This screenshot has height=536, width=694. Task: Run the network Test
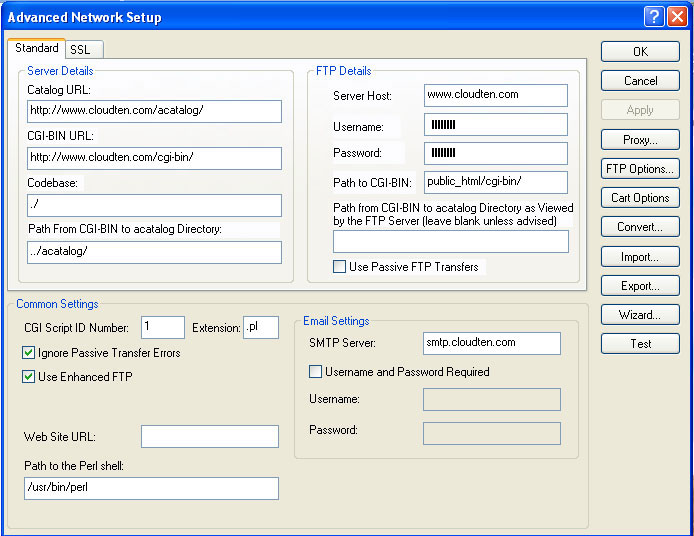[x=640, y=344]
